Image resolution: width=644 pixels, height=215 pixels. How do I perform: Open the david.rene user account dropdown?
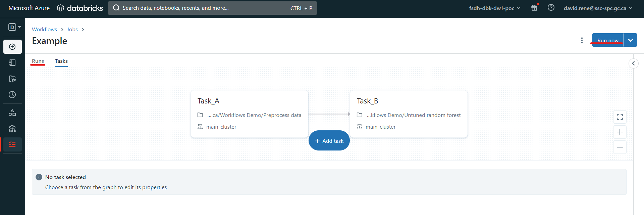[x=598, y=8]
